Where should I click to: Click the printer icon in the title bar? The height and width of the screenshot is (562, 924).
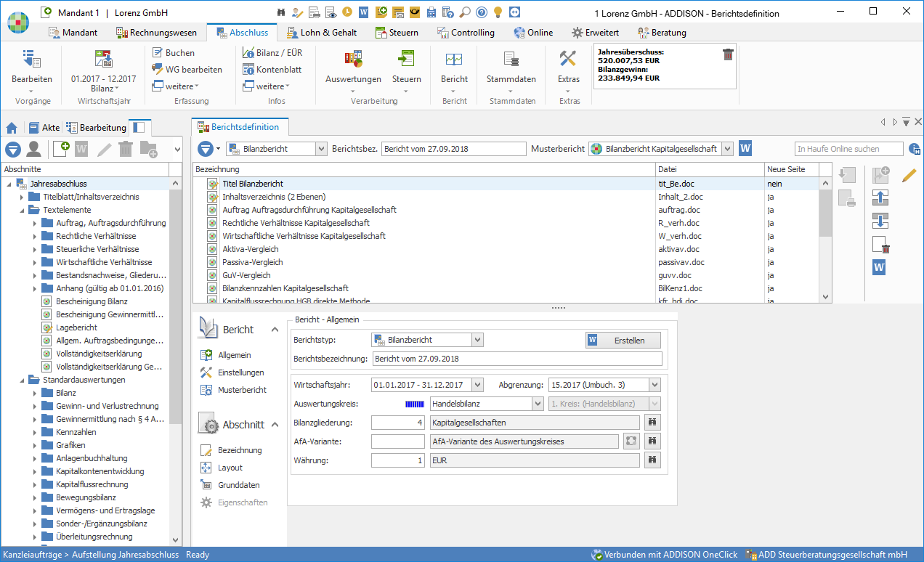pyautogui.click(x=314, y=12)
